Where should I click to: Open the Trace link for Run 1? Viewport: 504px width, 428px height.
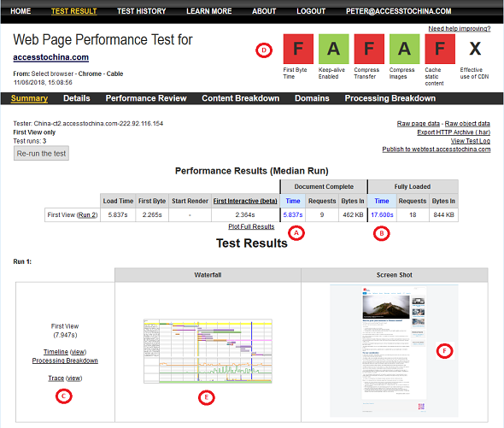(x=56, y=378)
